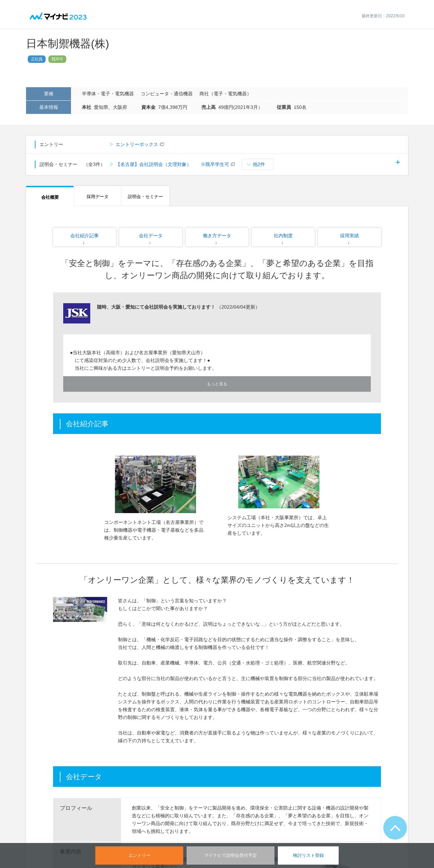The width and height of the screenshot is (434, 868).
Task: Click the PERFORMANCE product image
Action: [80, 609]
